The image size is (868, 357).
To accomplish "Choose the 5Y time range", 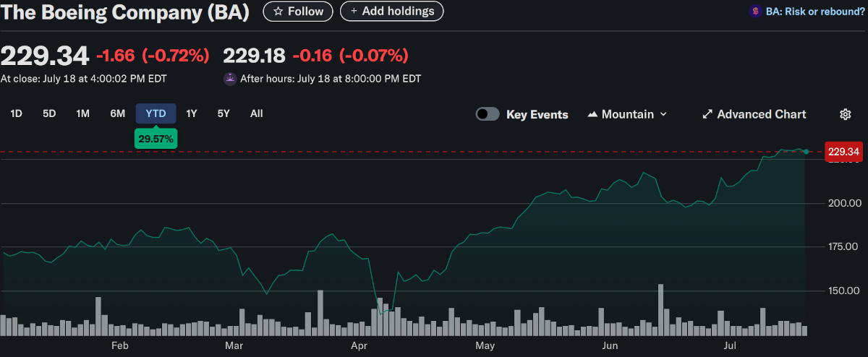I will (x=224, y=113).
